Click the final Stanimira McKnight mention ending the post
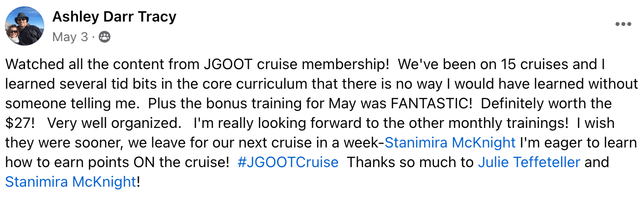This screenshot has height=197, width=644. pos(70,182)
